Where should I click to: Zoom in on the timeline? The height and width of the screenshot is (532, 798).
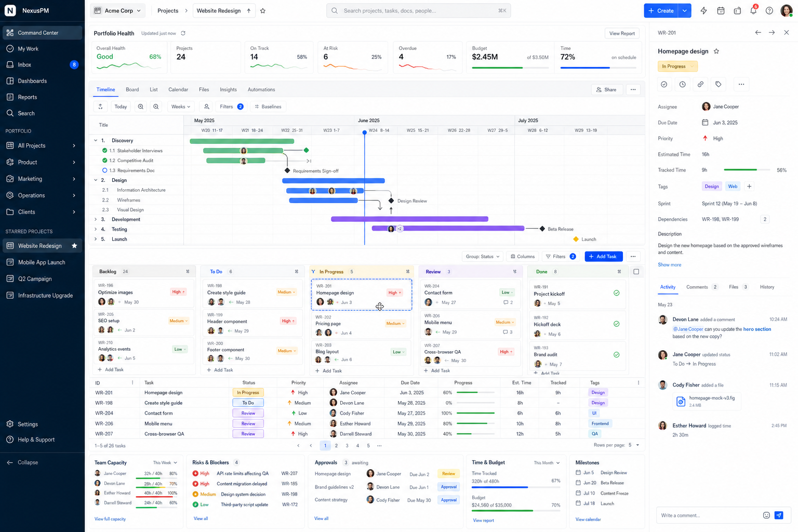click(x=140, y=107)
